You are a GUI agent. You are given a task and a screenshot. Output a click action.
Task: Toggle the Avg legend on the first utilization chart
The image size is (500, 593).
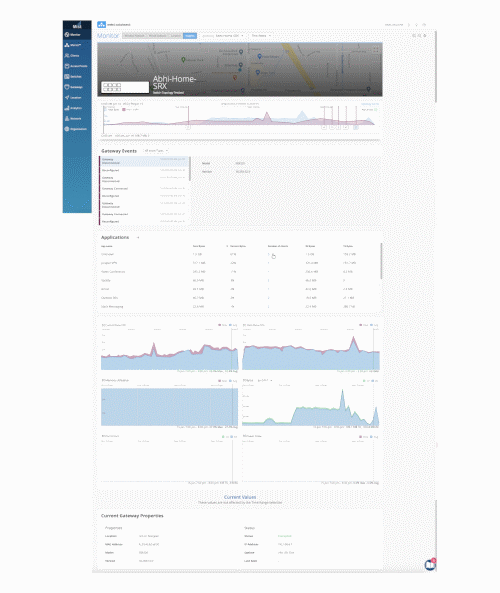[233, 325]
